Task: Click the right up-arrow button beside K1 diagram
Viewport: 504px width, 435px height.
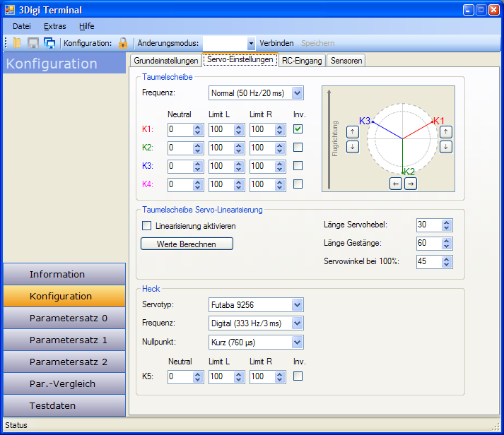Action: pyautogui.click(x=445, y=131)
